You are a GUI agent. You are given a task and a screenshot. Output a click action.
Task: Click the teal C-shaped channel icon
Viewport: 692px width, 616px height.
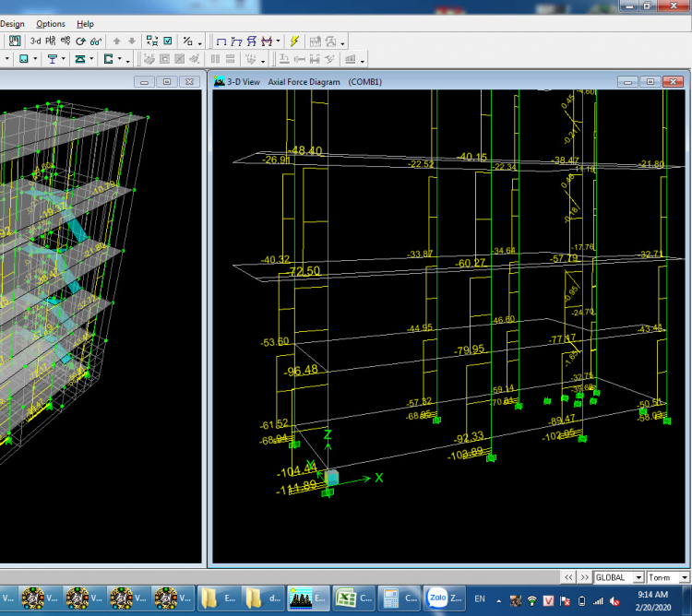[108, 59]
